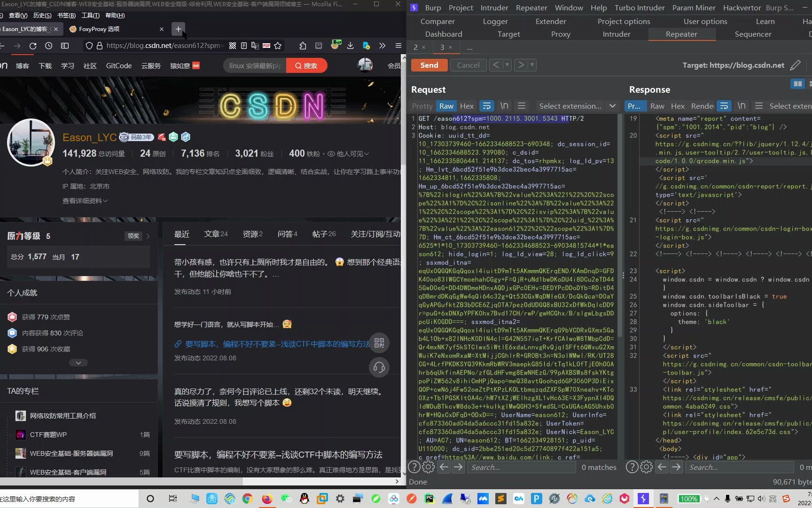Bookmark this page with star icon
The image size is (812, 508).
(x=278, y=46)
